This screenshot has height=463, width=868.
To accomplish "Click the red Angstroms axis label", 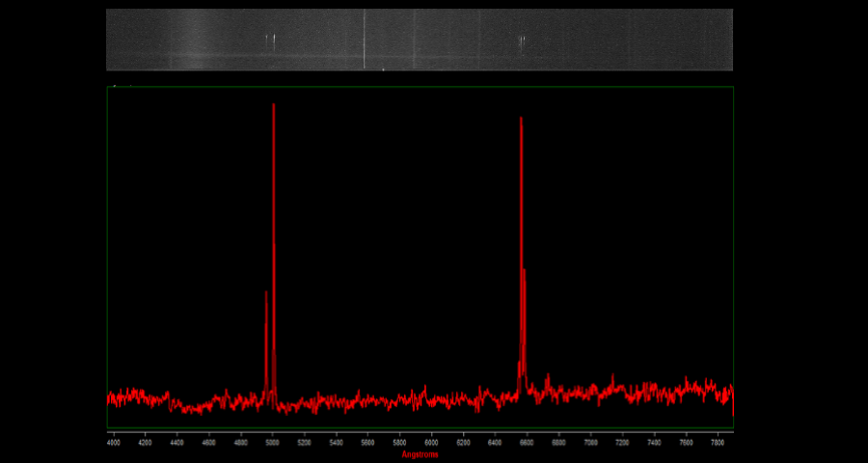I will coord(420,453).
